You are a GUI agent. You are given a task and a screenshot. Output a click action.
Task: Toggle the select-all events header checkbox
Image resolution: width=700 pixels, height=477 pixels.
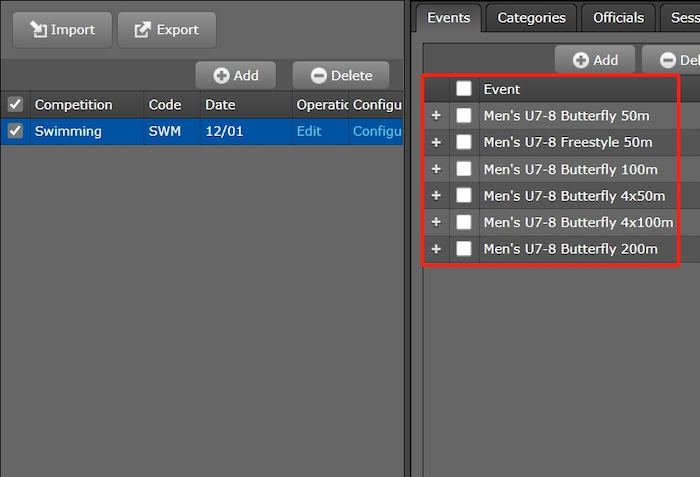pyautogui.click(x=464, y=89)
